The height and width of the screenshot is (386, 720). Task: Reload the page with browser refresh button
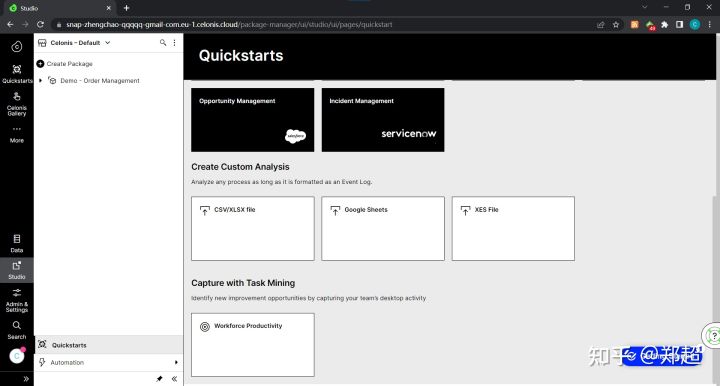click(x=40, y=24)
